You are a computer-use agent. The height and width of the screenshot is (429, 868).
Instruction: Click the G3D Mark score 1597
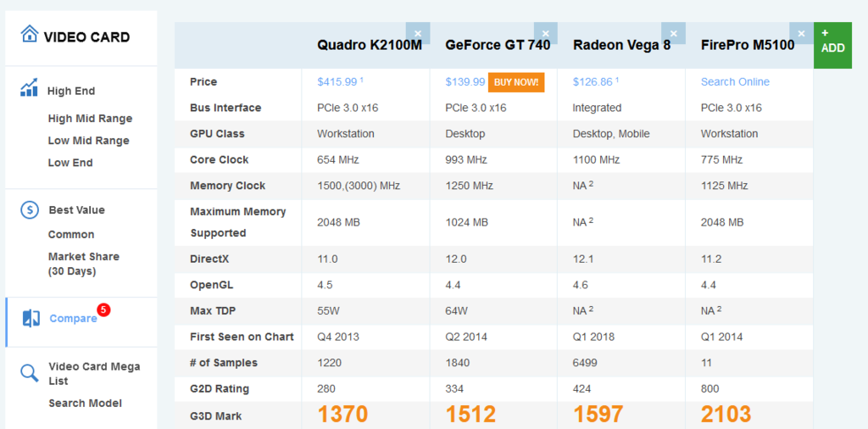(598, 415)
